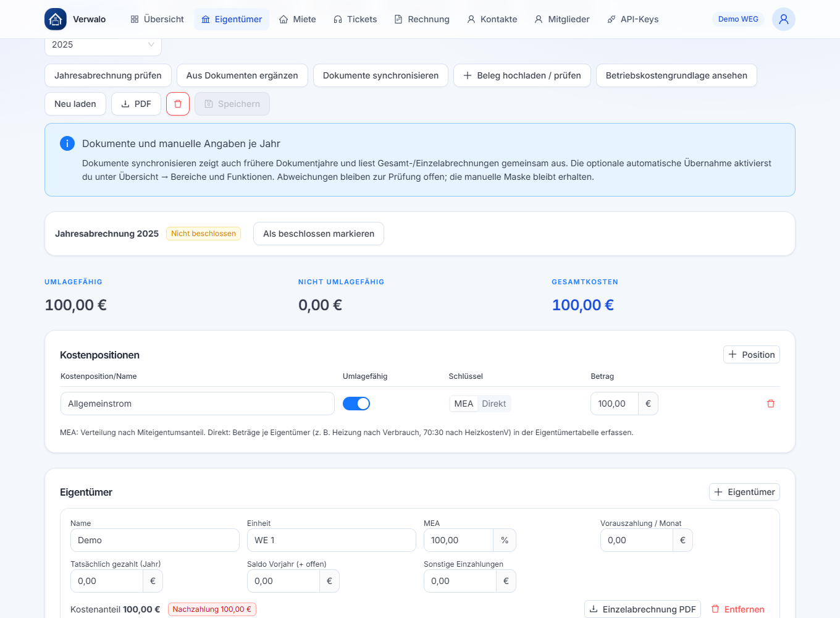Click the red trash icon beside PDF
840x618 pixels.
click(178, 104)
